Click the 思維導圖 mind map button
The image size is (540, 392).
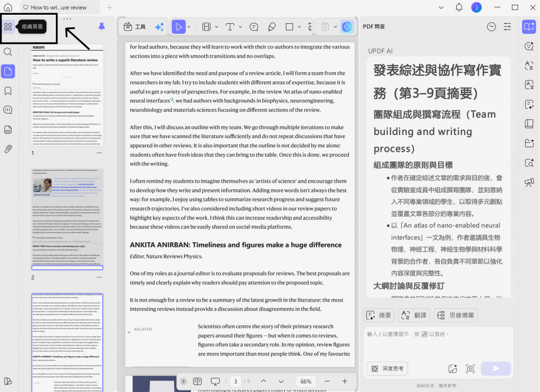coord(456,315)
